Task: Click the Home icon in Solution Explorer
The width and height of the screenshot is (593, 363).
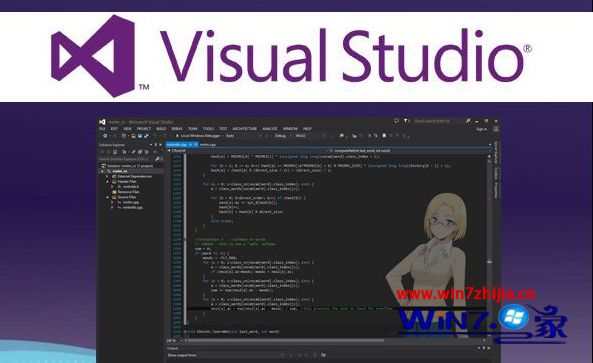Action: [x=115, y=152]
